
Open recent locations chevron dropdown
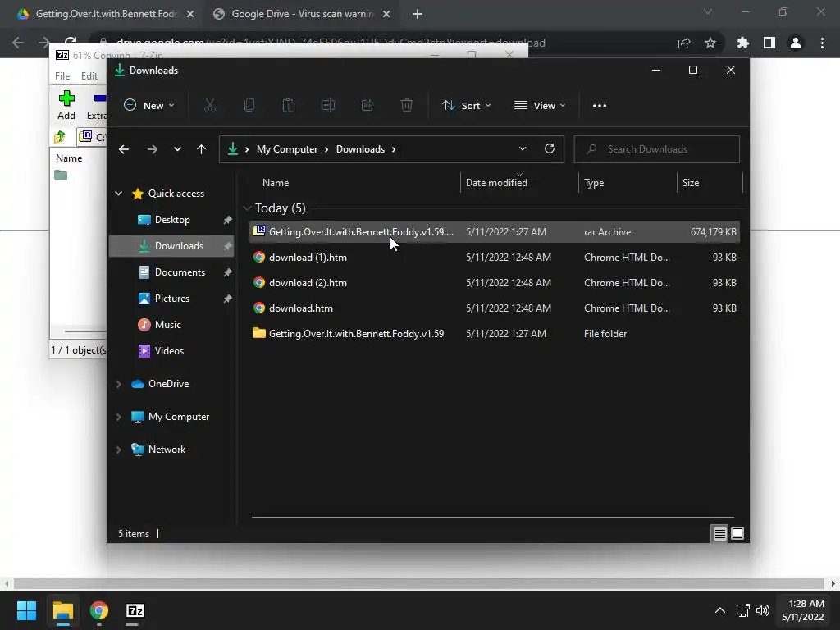[x=177, y=149]
